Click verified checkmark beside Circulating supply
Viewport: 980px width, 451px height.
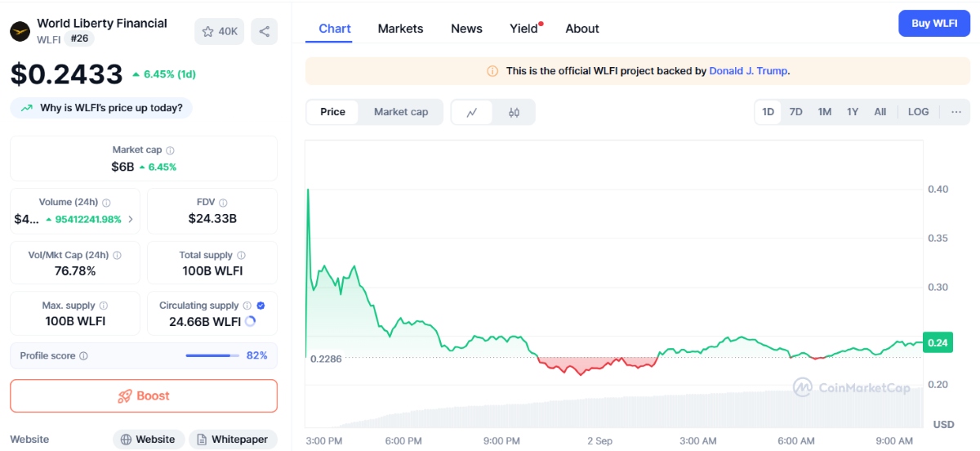click(x=261, y=306)
